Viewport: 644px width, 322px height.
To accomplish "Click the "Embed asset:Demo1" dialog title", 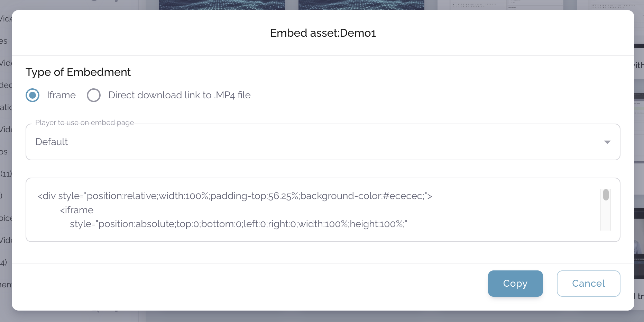I will point(323,33).
